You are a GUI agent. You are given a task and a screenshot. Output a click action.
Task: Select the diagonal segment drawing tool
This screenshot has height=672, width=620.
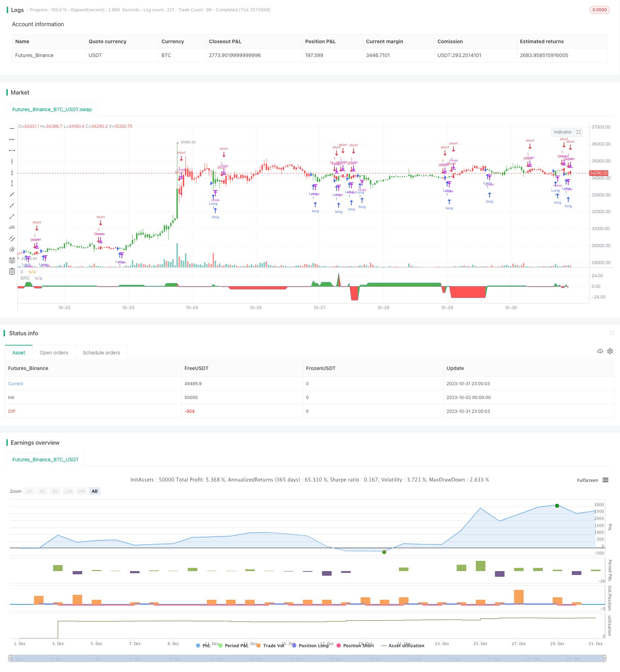coord(12,216)
